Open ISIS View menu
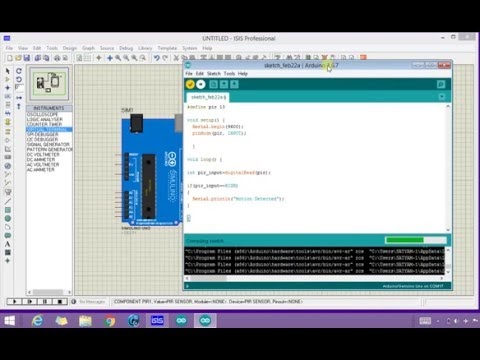This screenshot has width=480, height=360. pos(23,48)
